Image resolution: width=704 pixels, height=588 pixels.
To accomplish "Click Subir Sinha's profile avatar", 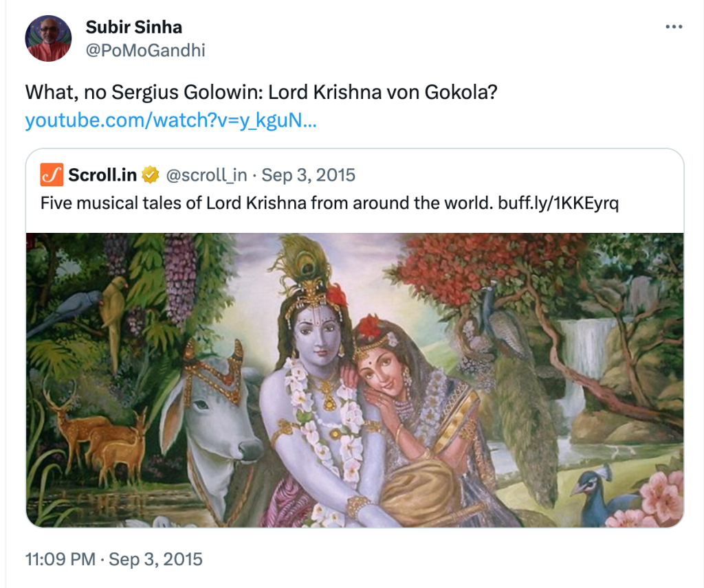I will click(x=48, y=38).
